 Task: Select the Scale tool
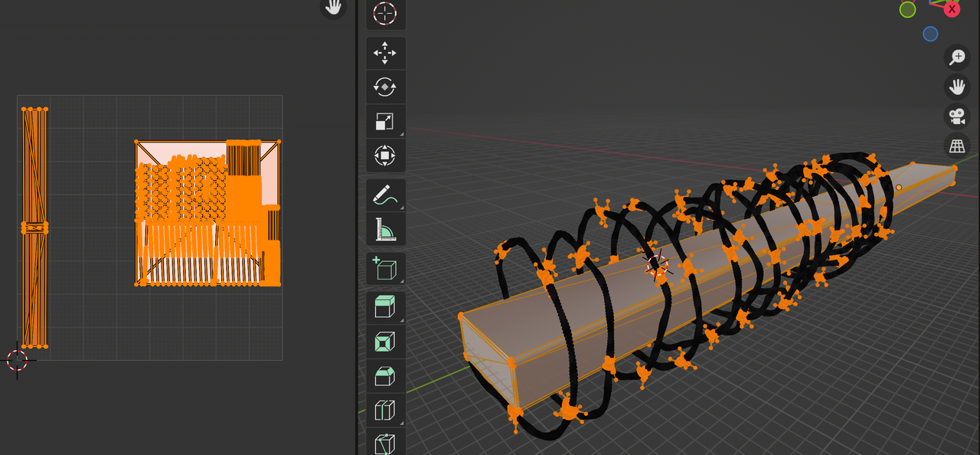pyautogui.click(x=384, y=121)
